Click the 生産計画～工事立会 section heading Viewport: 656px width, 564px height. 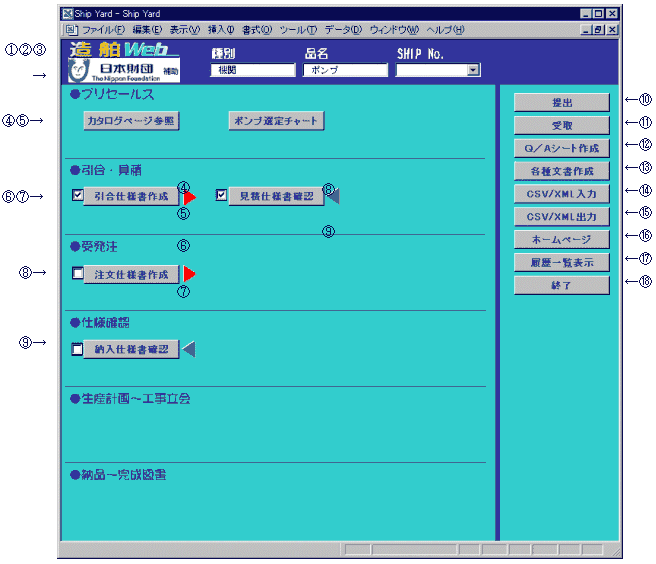tap(130, 399)
